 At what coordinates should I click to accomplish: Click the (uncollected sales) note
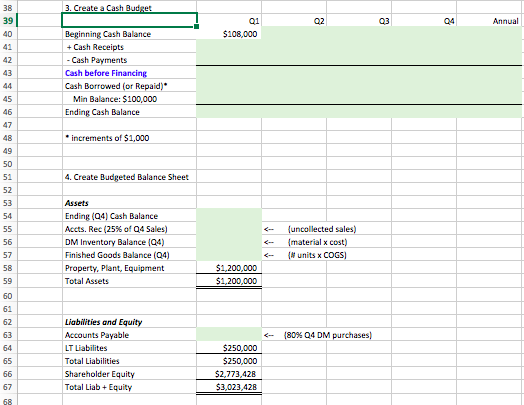[322, 229]
